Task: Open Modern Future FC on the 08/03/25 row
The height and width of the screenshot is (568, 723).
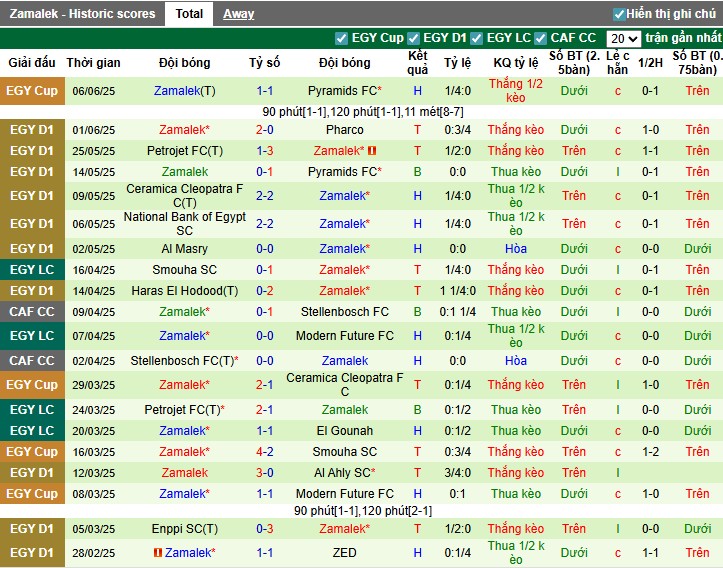Action: [x=344, y=494]
